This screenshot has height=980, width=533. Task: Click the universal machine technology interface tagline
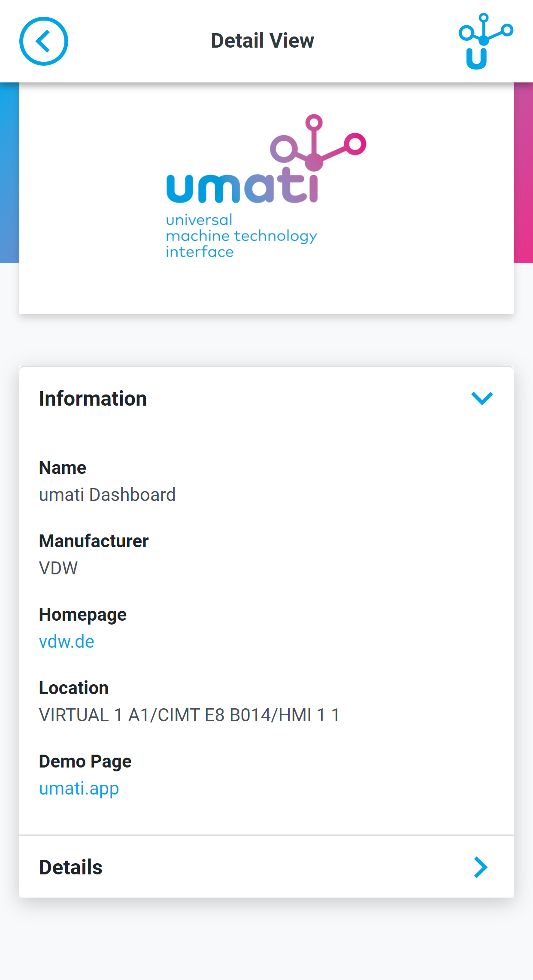[241, 236]
